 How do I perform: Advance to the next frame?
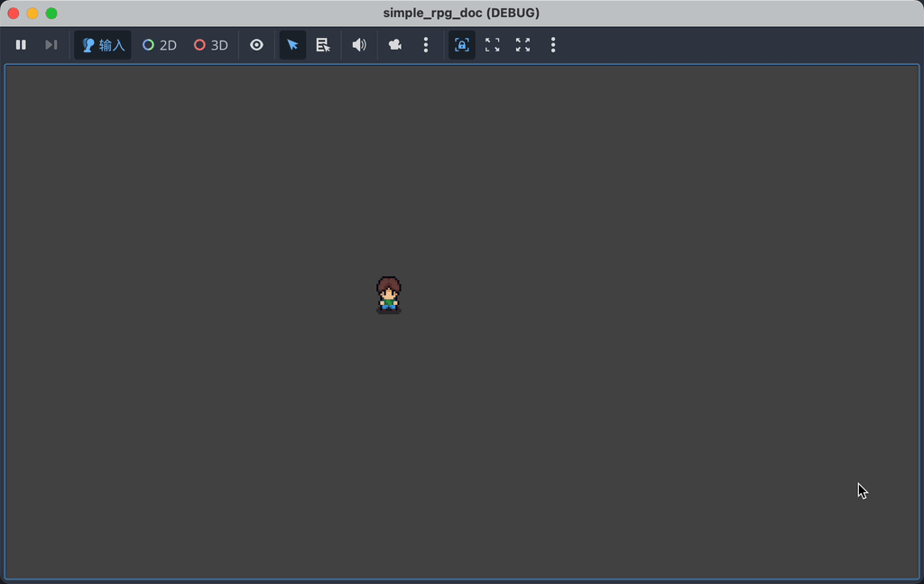point(51,45)
